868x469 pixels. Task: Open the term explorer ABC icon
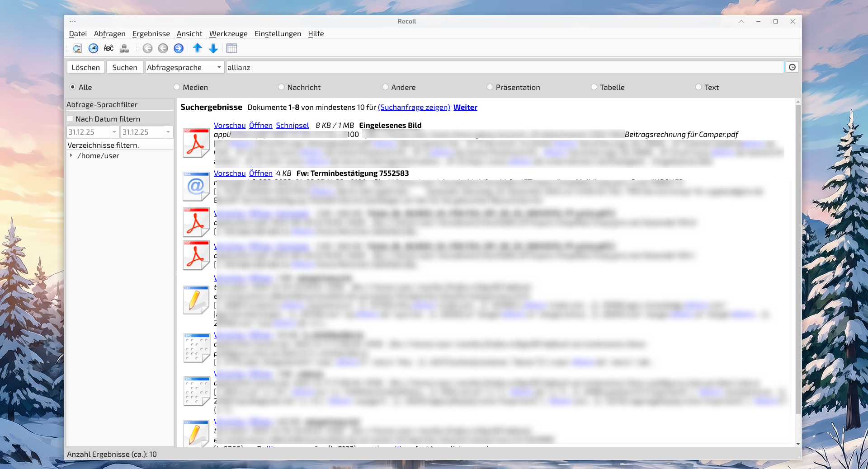pos(108,48)
